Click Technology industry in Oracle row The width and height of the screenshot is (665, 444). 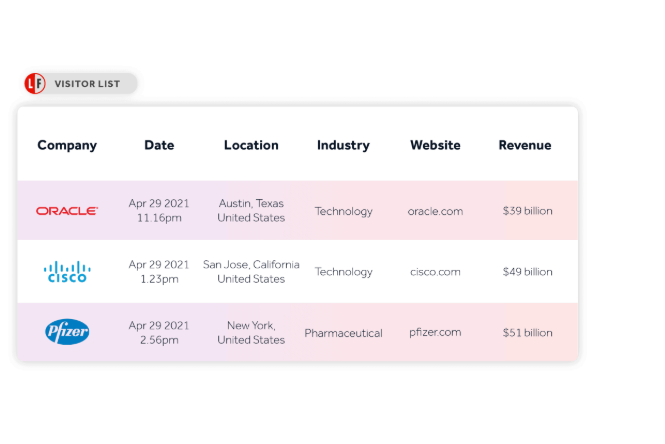click(344, 211)
